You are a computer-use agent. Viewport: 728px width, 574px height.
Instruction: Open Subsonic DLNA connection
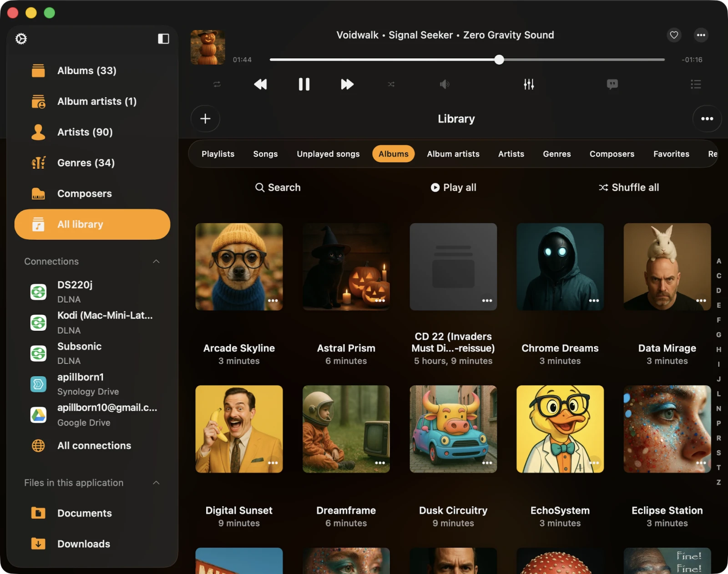[93, 353]
